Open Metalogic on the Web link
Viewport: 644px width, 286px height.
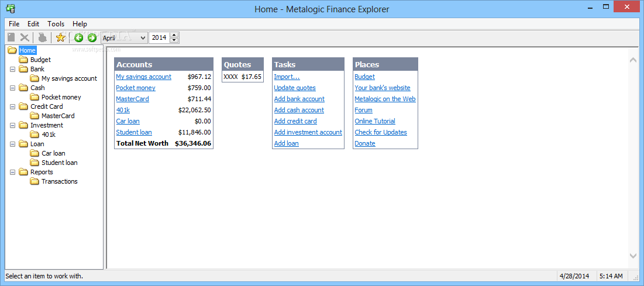(385, 99)
